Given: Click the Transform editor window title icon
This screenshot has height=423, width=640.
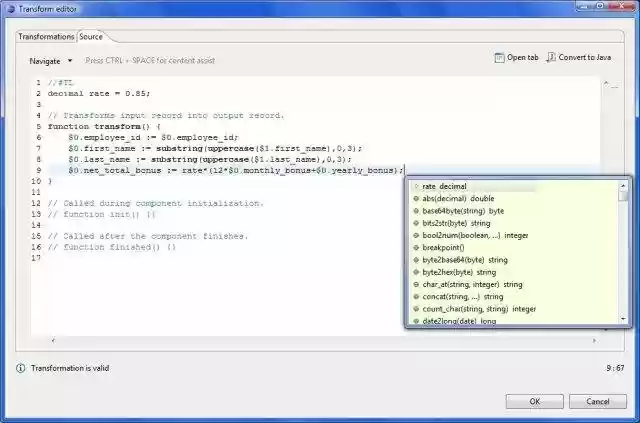Looking at the screenshot, I should pyautogui.click(x=9, y=9).
